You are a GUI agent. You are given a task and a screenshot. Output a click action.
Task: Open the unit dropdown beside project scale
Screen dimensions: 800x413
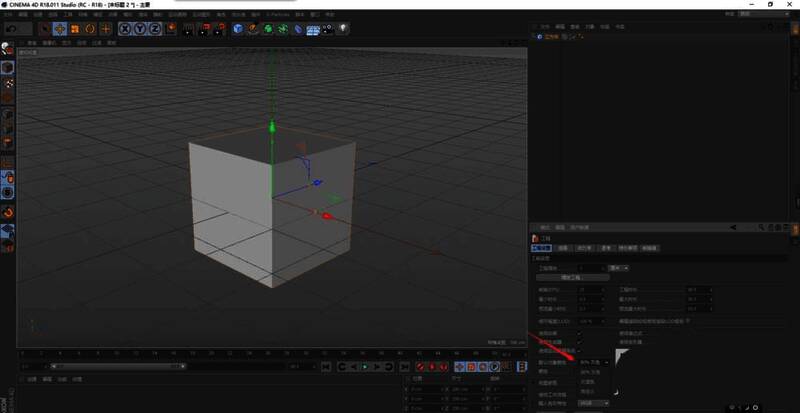coord(619,268)
